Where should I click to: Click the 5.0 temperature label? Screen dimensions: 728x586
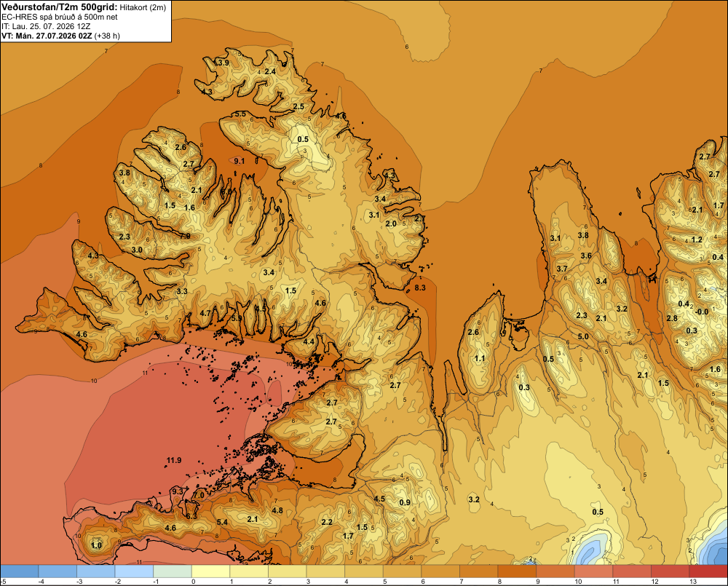pos(583,336)
